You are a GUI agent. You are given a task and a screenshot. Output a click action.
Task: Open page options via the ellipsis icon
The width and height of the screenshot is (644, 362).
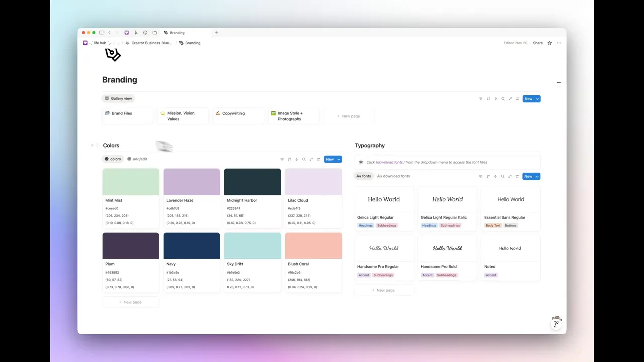(559, 43)
